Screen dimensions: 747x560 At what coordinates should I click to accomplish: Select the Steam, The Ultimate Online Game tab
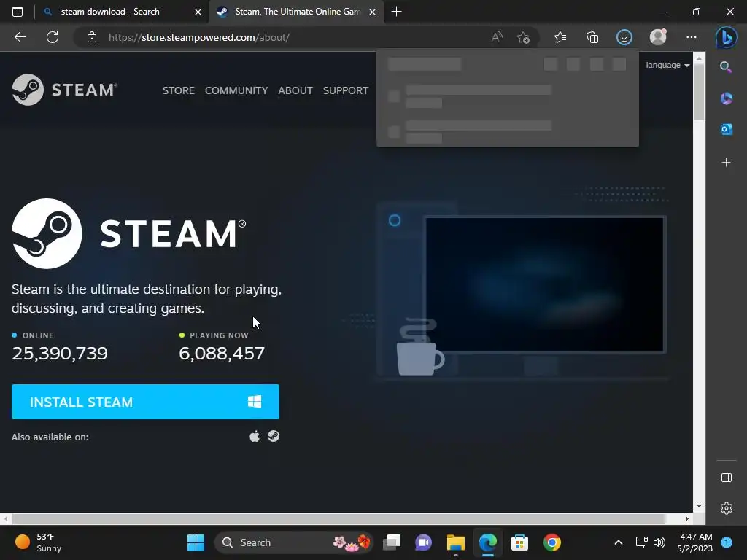(x=298, y=12)
